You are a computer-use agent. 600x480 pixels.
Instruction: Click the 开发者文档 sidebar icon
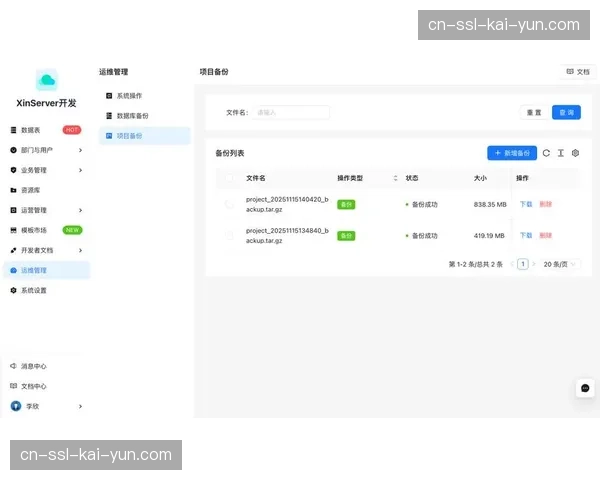(13, 250)
